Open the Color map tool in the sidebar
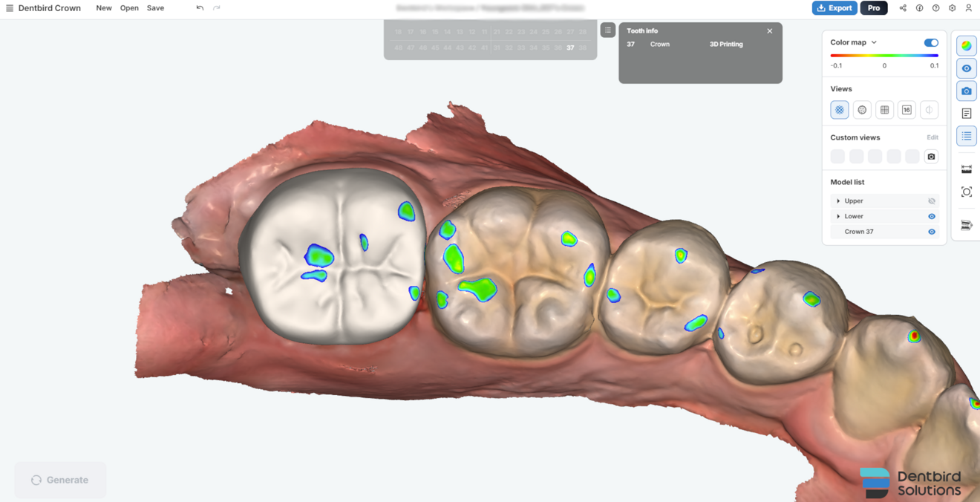This screenshot has width=980, height=502. [966, 45]
